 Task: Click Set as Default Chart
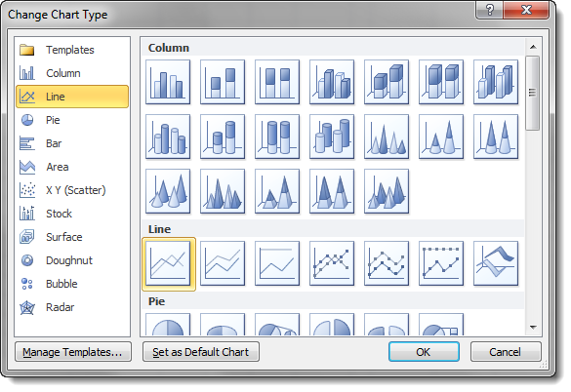[x=201, y=352]
